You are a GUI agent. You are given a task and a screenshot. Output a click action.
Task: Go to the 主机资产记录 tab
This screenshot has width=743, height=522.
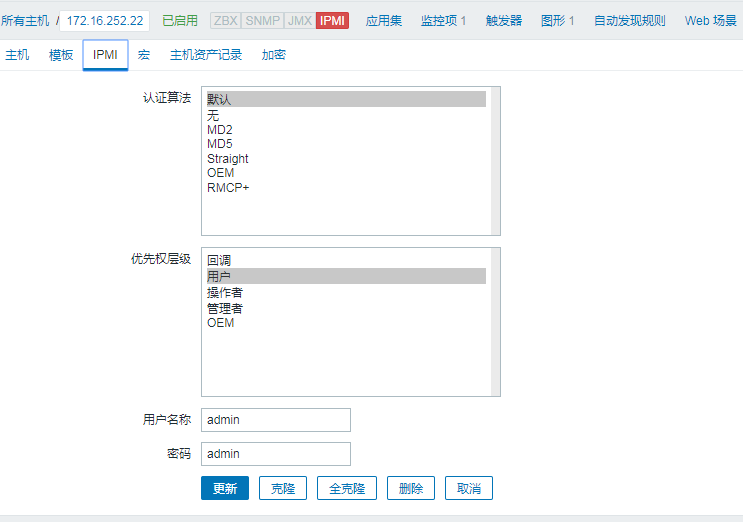206,55
